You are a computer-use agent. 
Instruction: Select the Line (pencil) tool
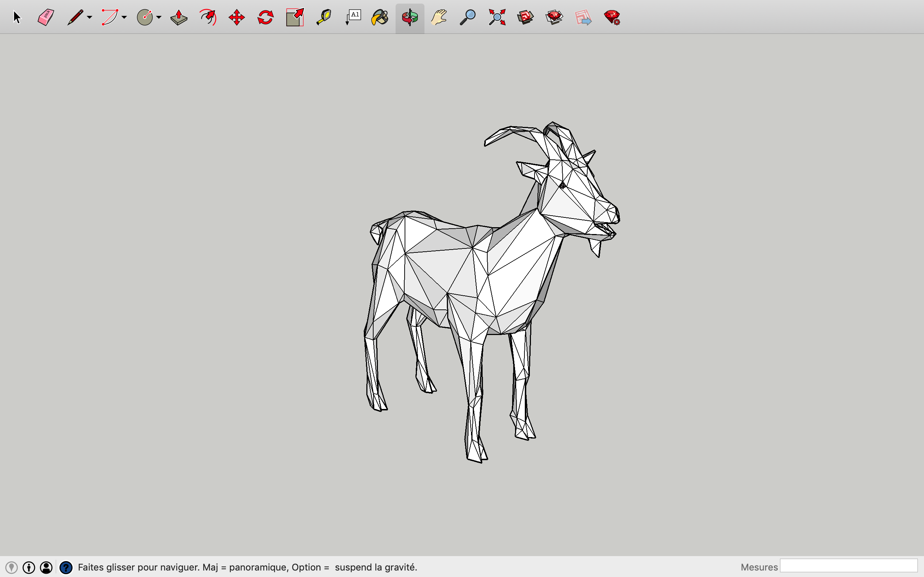[x=75, y=17]
